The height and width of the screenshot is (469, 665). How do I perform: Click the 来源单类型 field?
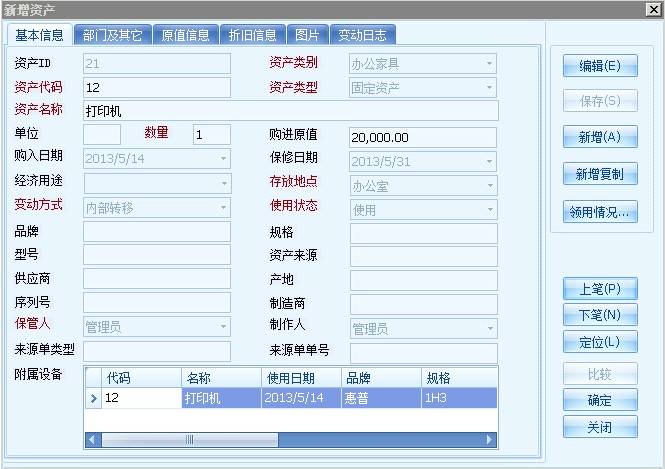pos(157,351)
